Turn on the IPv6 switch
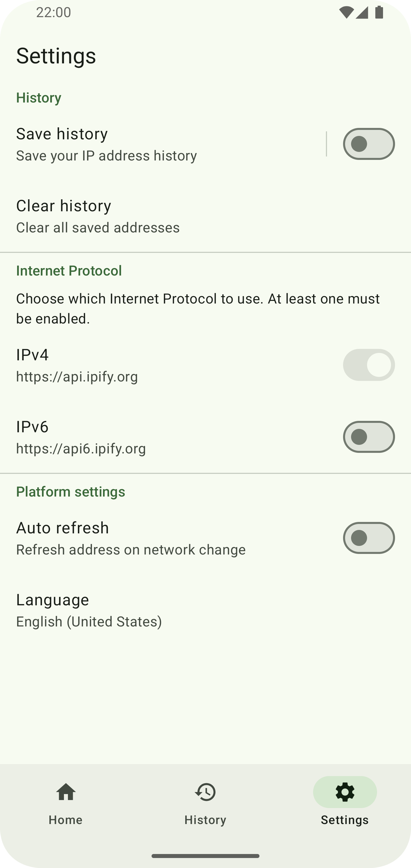411x868 pixels. (368, 437)
